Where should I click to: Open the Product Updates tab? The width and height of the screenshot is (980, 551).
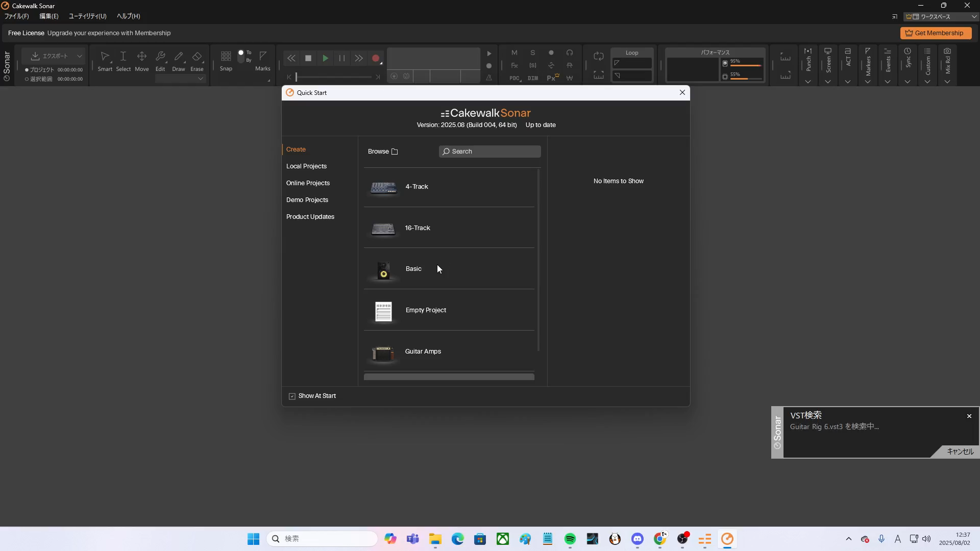[x=310, y=217]
